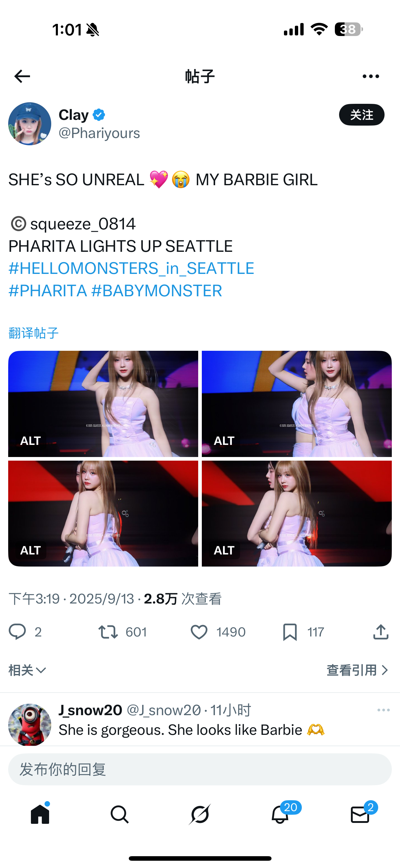
Task: Go to the Home tab
Action: (x=40, y=814)
